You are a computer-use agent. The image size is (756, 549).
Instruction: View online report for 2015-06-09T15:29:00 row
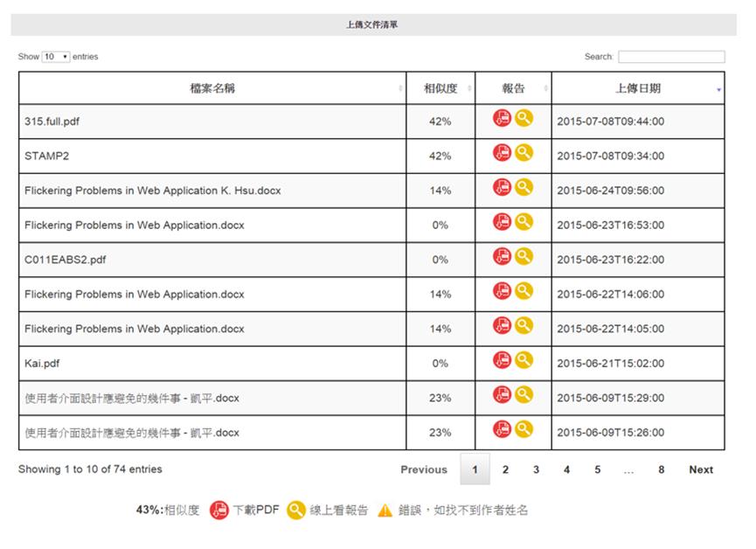[524, 394]
